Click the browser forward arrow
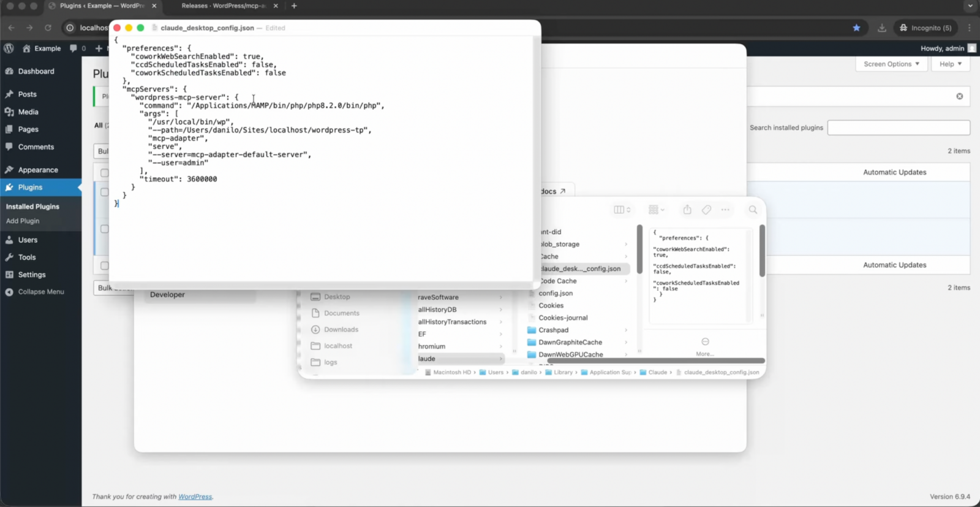The width and height of the screenshot is (980, 507). pyautogui.click(x=29, y=28)
